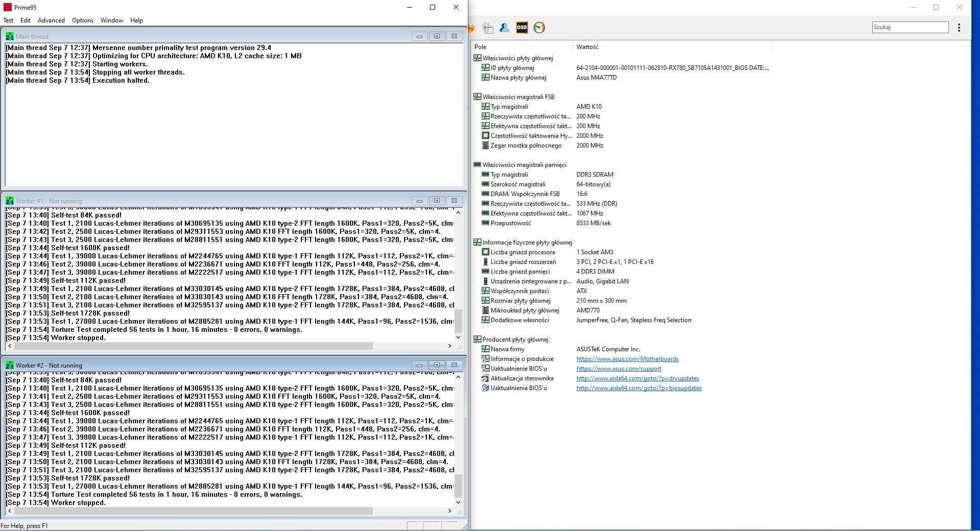
Task: Click Worker #1 vertical scrollbar down arrow
Action: click(458, 337)
